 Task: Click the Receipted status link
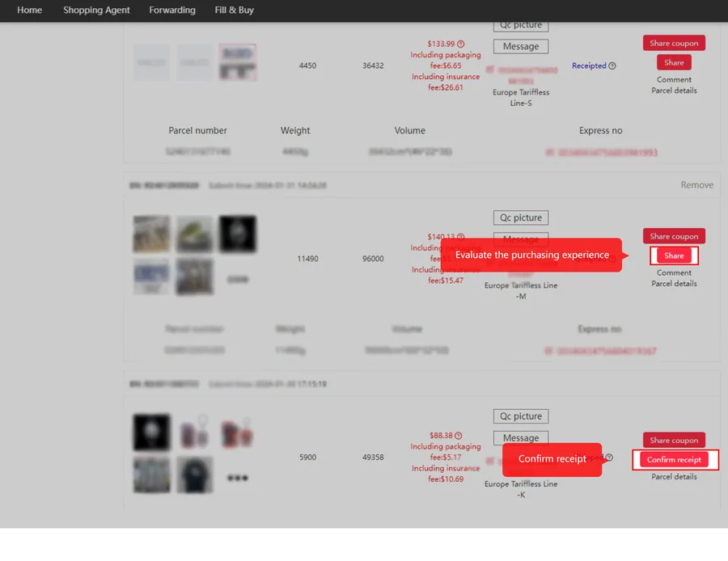(x=589, y=66)
